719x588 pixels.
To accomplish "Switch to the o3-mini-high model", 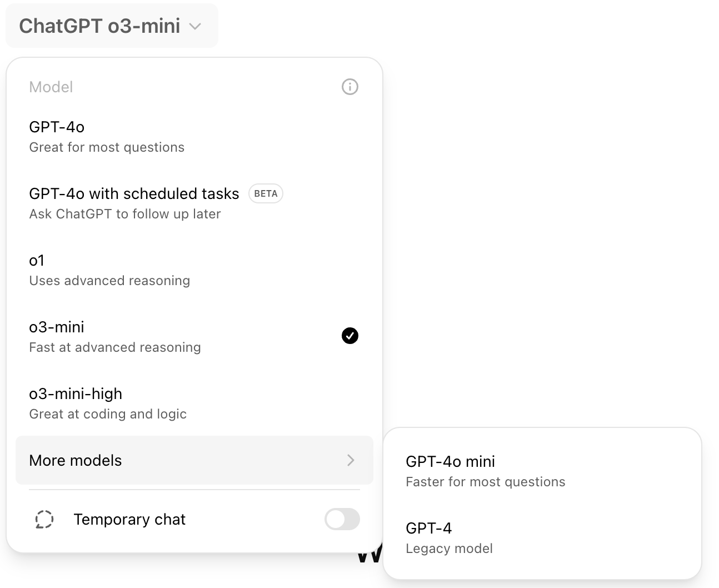I will [76, 394].
